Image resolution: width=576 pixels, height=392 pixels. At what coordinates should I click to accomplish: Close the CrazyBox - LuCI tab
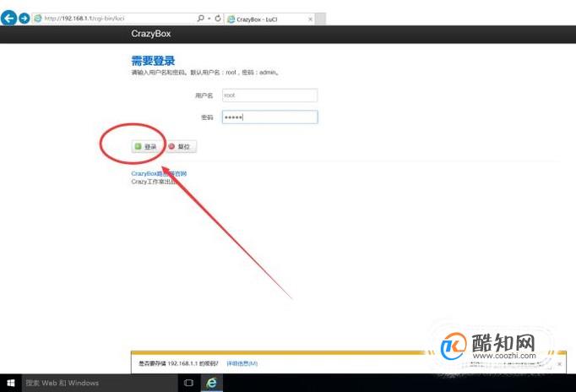[311, 19]
